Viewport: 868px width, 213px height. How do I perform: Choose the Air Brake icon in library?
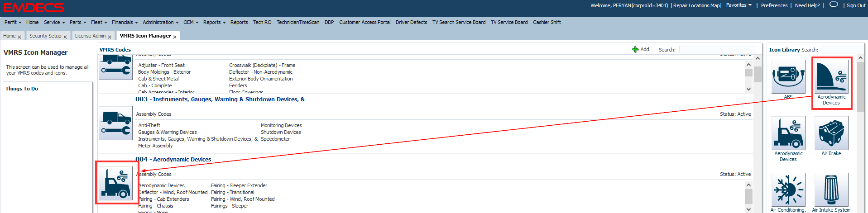tap(831, 133)
